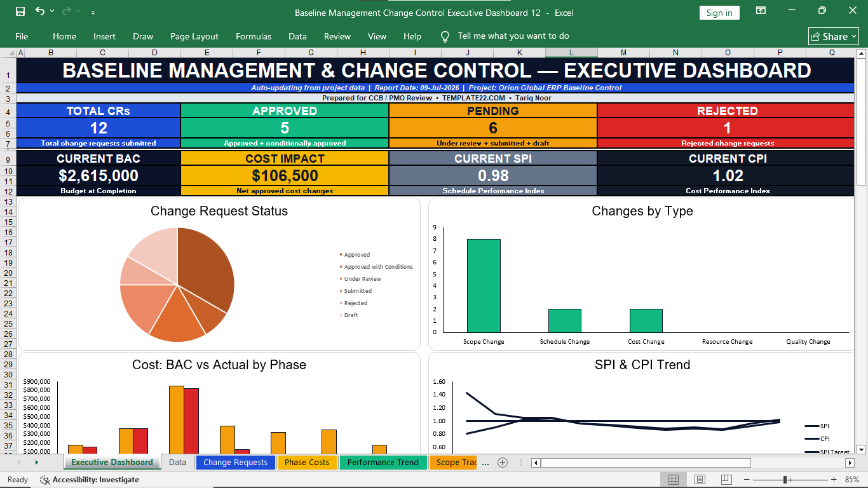Click the Sign in button
The width and height of the screenshot is (868, 488).
[719, 13]
